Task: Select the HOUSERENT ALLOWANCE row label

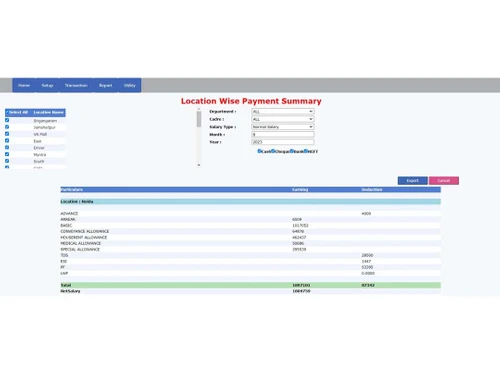Action: (84, 237)
